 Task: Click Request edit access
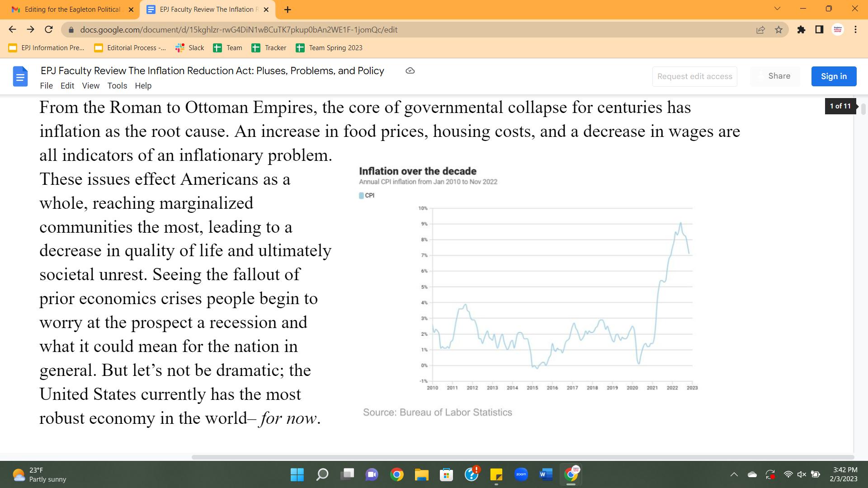(x=694, y=76)
